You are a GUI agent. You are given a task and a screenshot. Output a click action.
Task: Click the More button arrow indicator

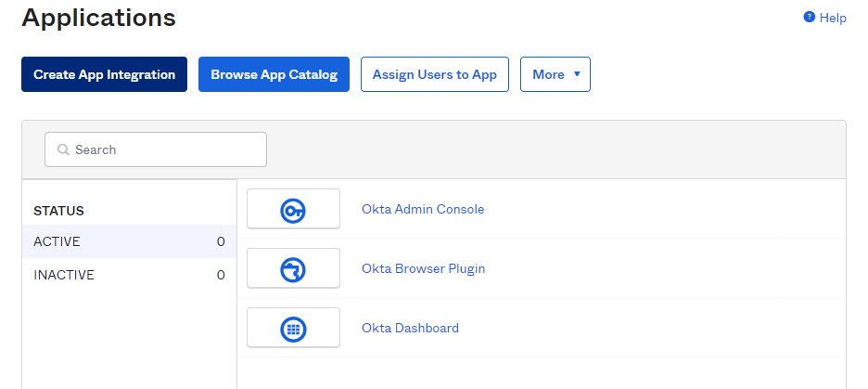[x=577, y=74]
